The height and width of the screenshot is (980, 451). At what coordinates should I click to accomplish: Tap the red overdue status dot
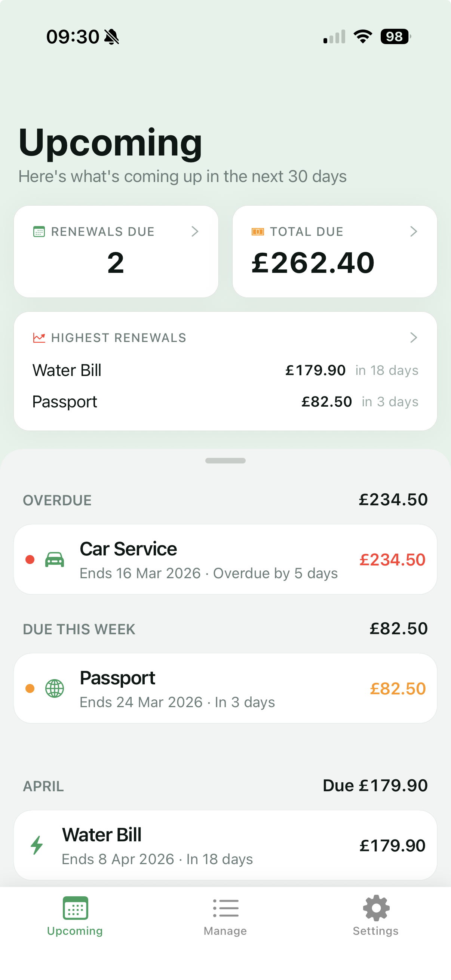point(30,560)
